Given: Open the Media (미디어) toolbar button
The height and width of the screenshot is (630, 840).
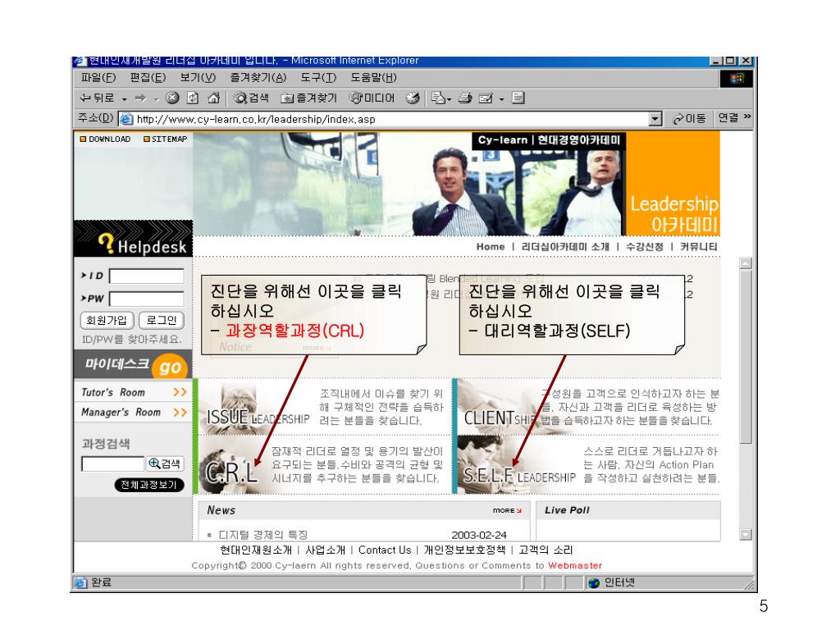Looking at the screenshot, I should [x=372, y=98].
